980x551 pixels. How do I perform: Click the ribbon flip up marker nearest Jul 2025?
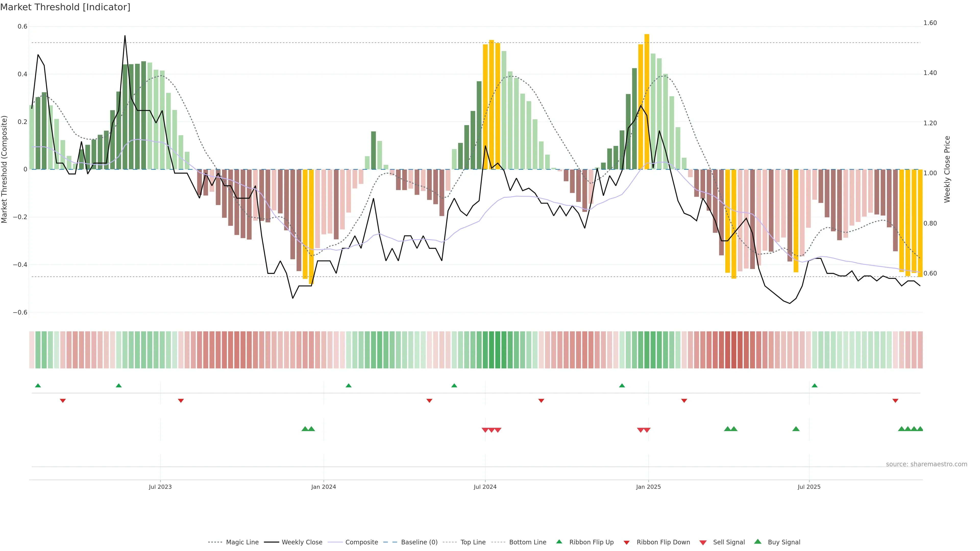[x=815, y=386]
